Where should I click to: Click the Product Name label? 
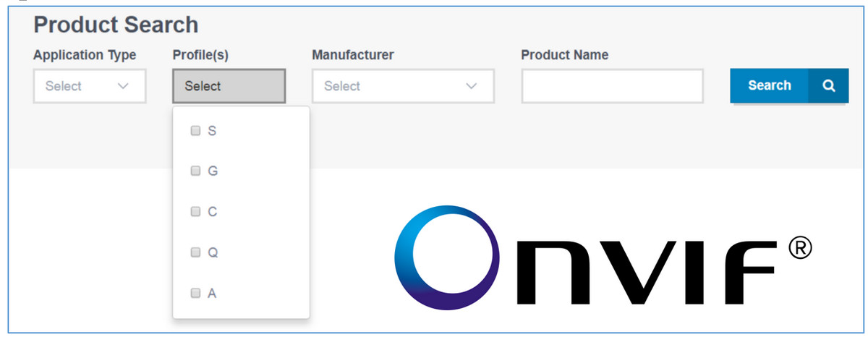click(564, 55)
